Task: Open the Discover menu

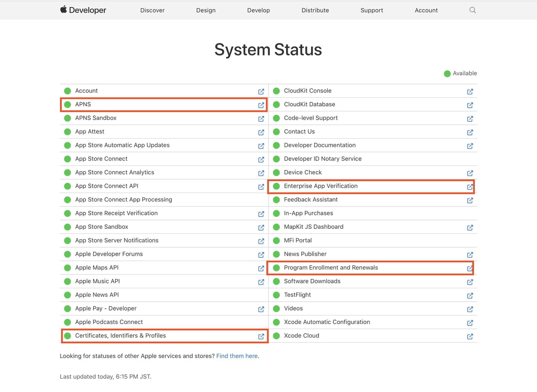Action: 153,10
